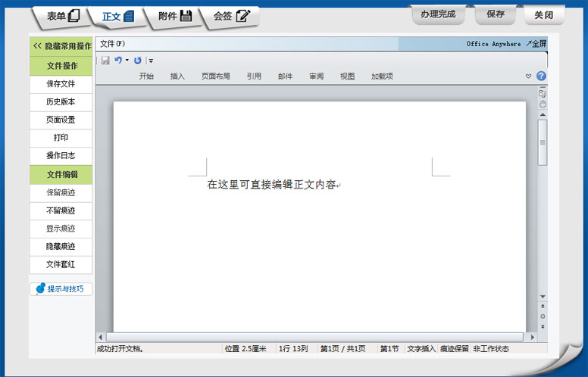Click the 第1节 status entry

click(x=389, y=349)
